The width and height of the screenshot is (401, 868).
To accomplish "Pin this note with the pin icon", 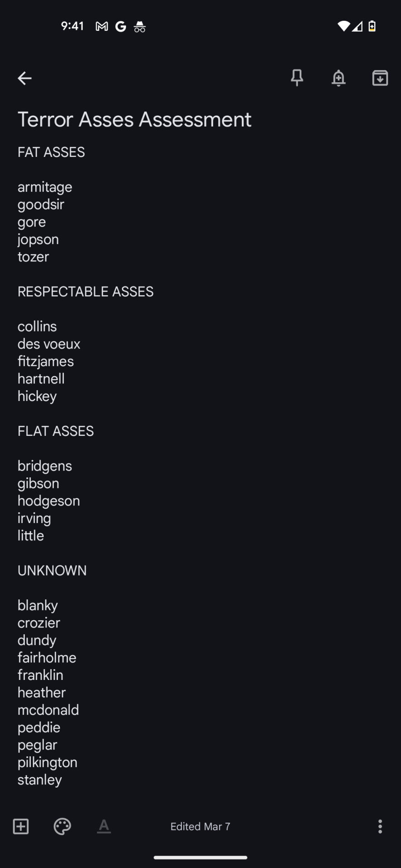I will (x=297, y=78).
